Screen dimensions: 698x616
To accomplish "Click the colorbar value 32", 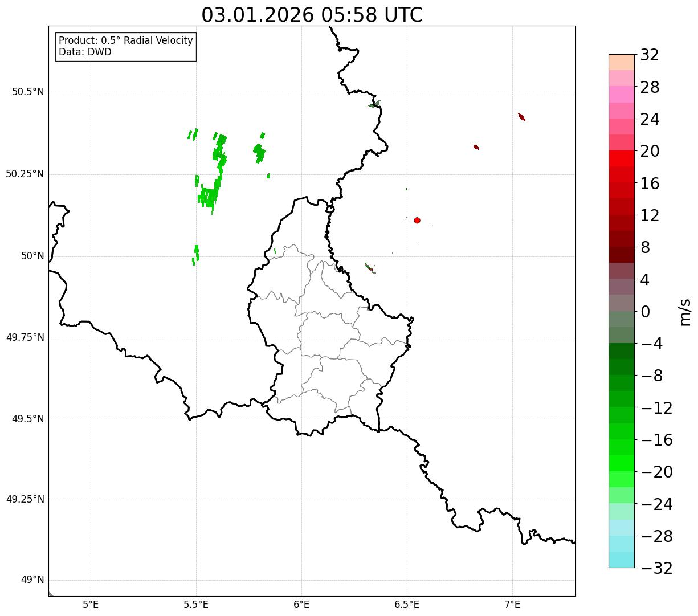I will [x=650, y=55].
